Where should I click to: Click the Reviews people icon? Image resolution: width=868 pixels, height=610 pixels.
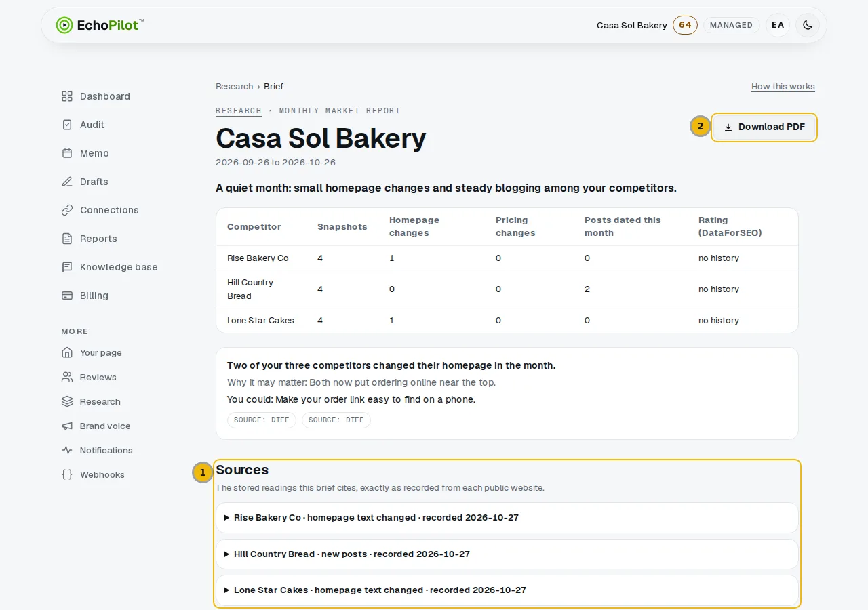[x=67, y=377]
